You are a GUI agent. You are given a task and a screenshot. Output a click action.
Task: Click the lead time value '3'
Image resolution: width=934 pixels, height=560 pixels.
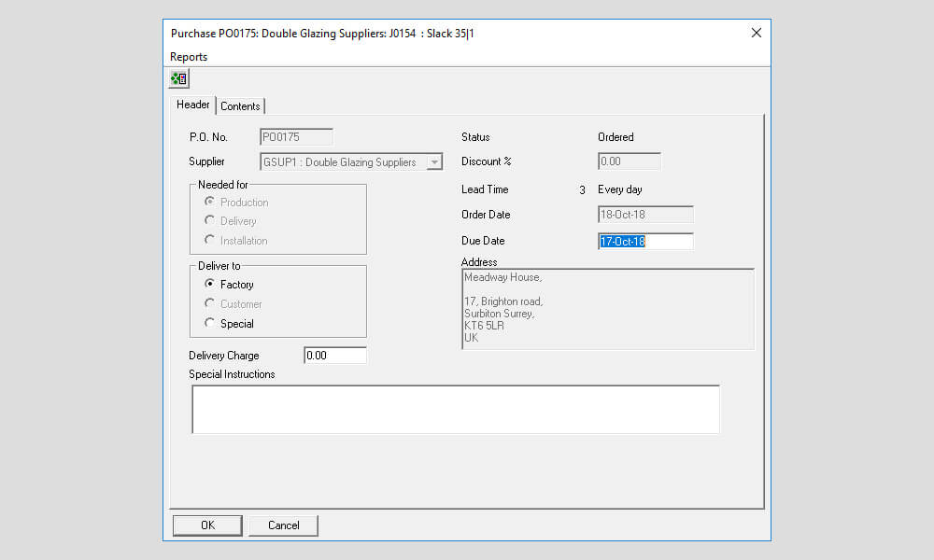582,189
